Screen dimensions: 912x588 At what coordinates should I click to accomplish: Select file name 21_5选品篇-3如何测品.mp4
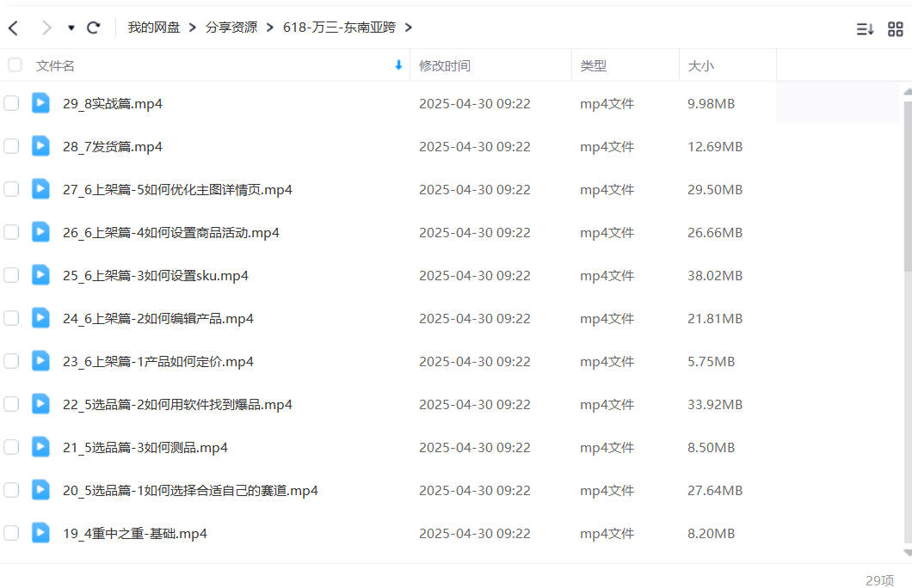pos(145,448)
